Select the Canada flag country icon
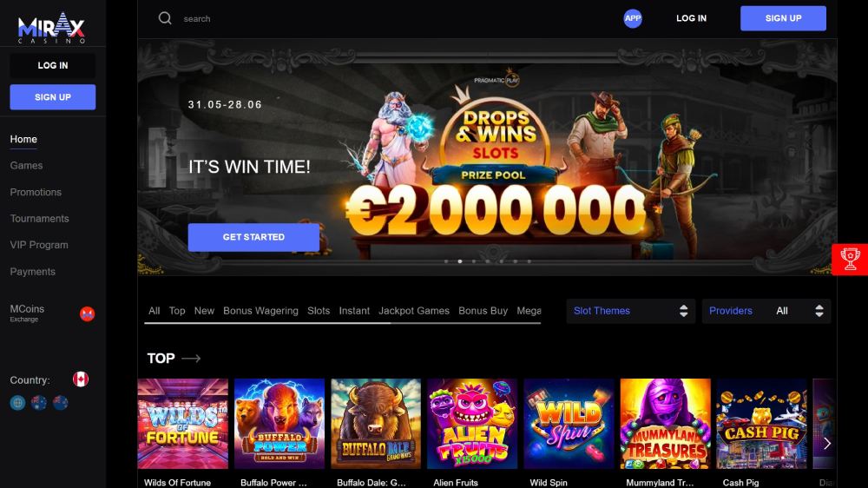The height and width of the screenshot is (488, 868). [x=81, y=379]
